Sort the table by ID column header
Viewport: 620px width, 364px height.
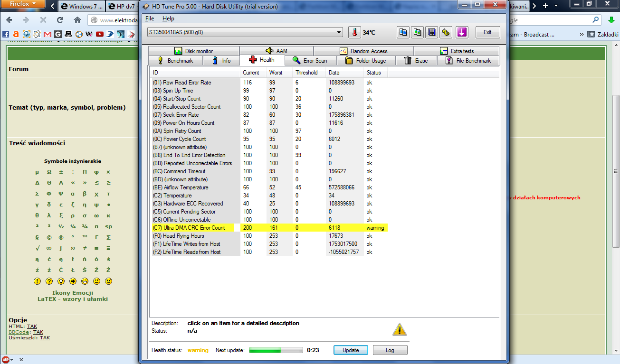[x=195, y=73]
